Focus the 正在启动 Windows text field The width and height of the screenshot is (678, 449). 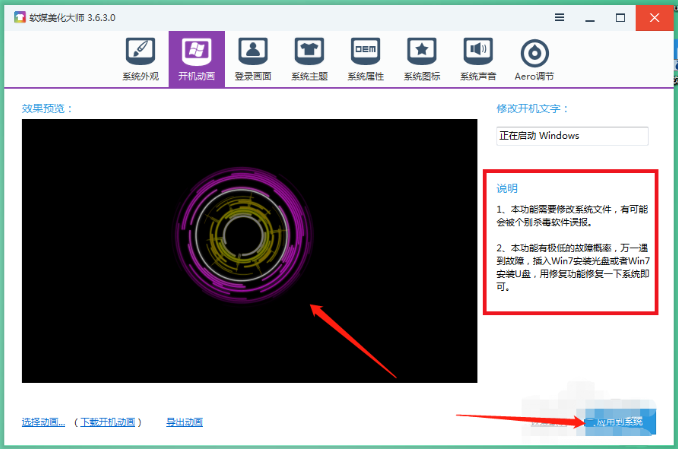(572, 136)
